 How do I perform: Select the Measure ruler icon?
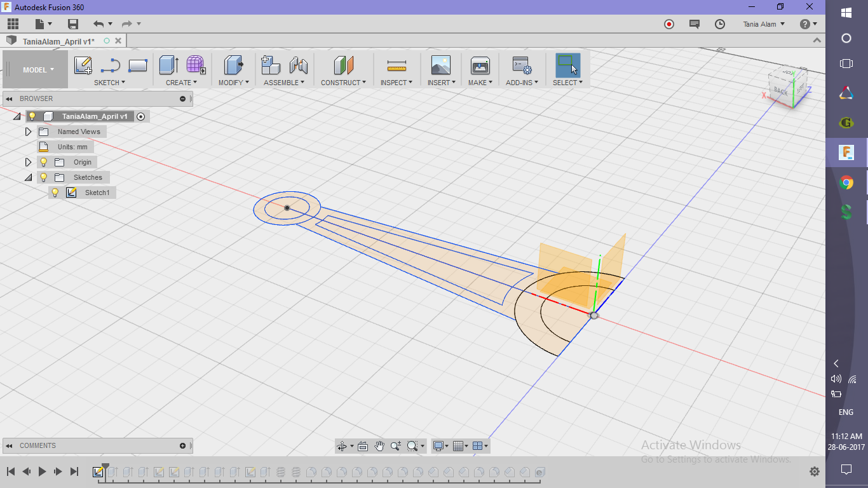[x=397, y=65]
